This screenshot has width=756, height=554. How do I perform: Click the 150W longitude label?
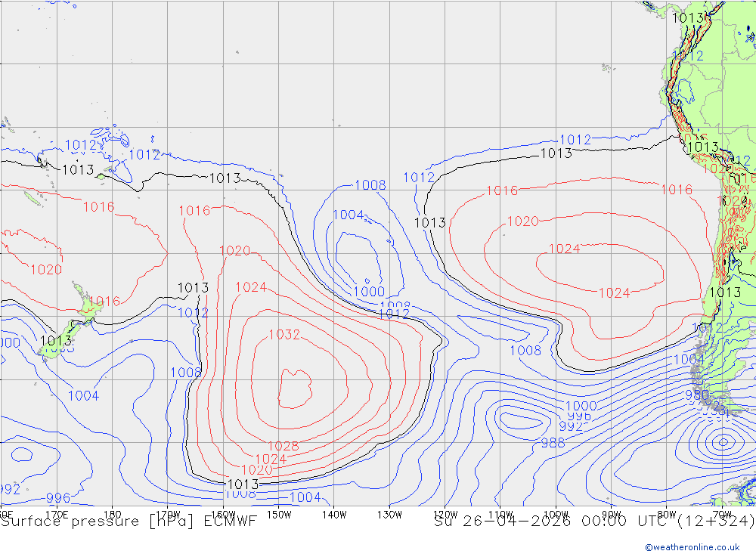tap(279, 515)
